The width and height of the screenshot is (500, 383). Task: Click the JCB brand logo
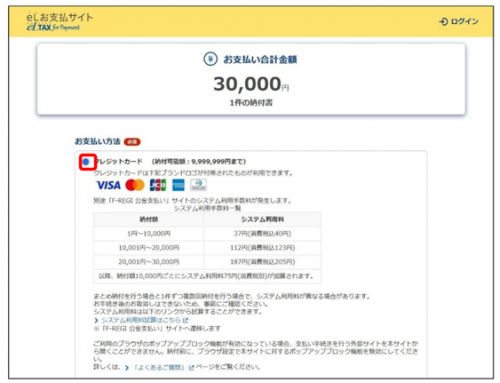[x=158, y=185]
